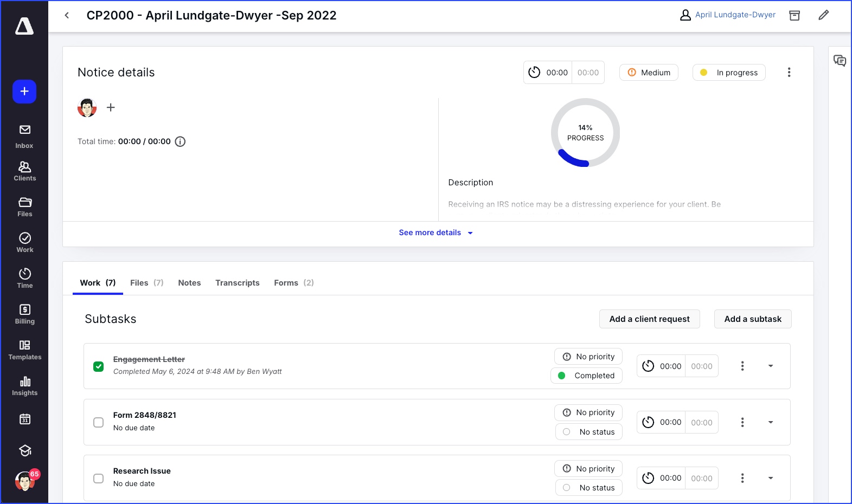Viewport: 852px width, 504px height.
Task: Add an assignee with the plus icon
Action: point(111,107)
